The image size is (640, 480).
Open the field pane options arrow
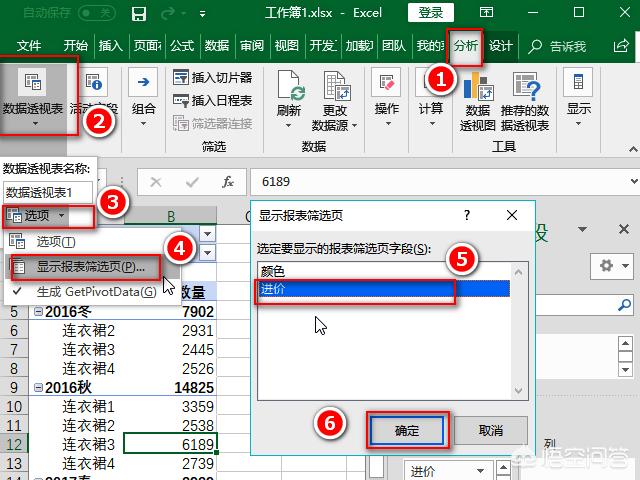pos(582,229)
